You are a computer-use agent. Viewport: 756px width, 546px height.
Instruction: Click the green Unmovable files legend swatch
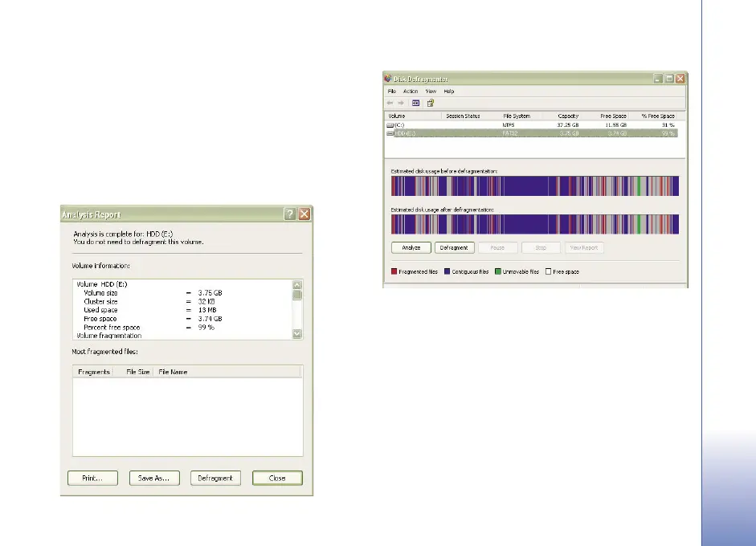pos(498,271)
